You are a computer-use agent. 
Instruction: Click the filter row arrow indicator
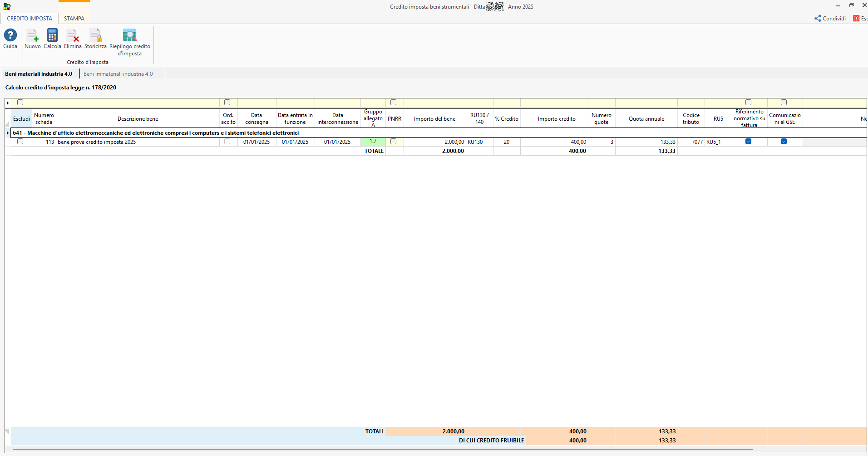tap(8, 103)
